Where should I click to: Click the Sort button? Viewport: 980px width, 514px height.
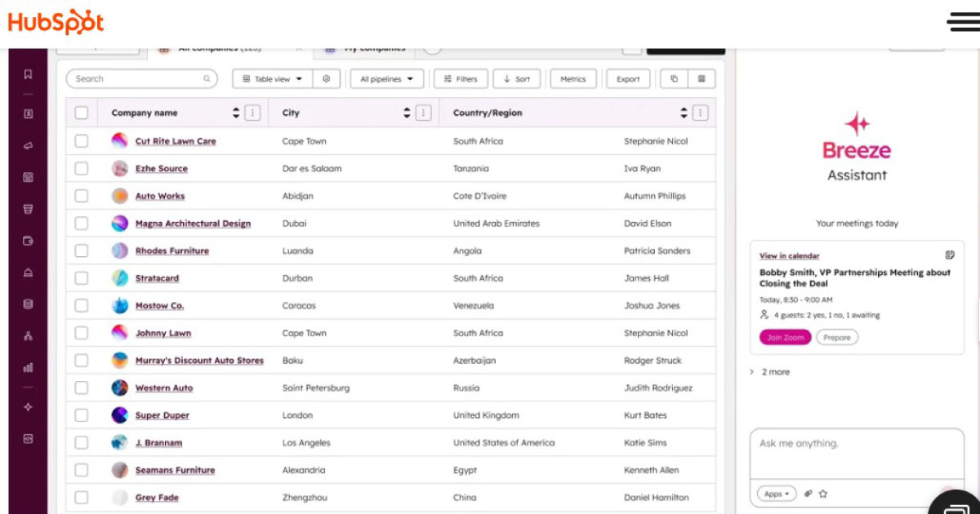[517, 79]
